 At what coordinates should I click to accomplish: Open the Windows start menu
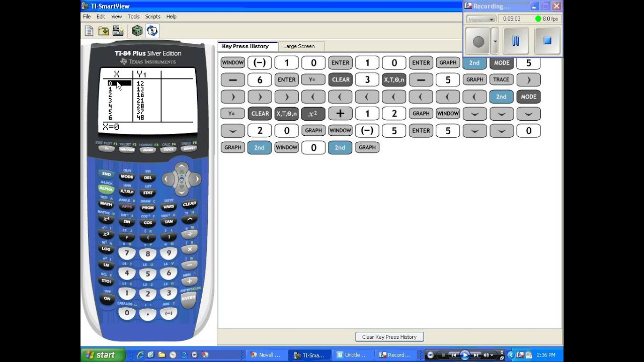coord(103,355)
